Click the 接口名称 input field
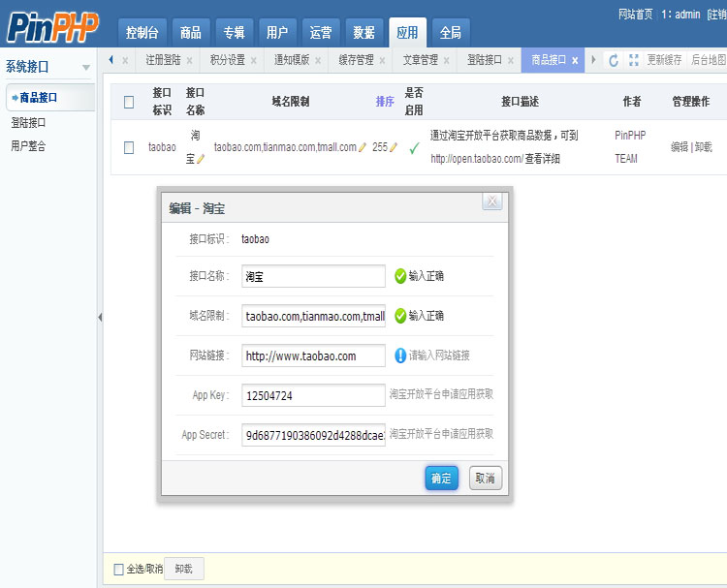 tap(313, 277)
